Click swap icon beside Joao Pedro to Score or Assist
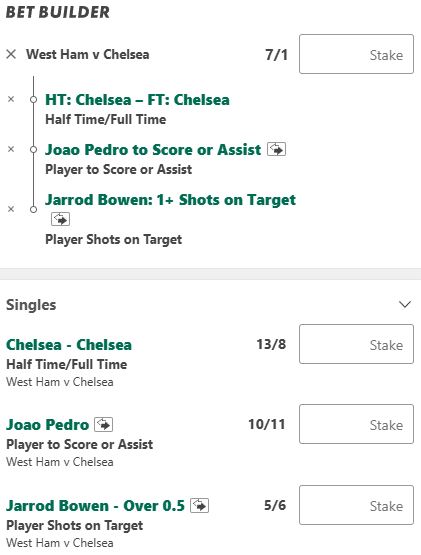The width and height of the screenshot is (421, 555). pyautogui.click(x=277, y=149)
